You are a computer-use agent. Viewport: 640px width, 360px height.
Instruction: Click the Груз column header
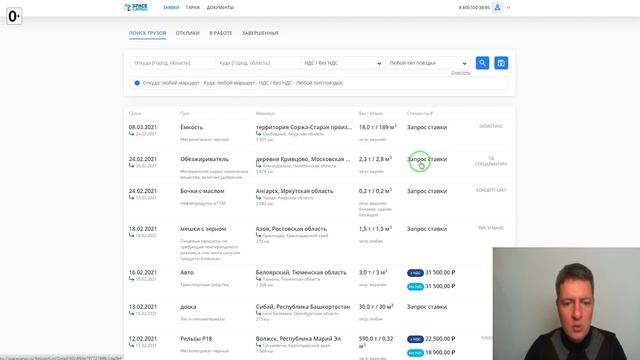coord(185,113)
